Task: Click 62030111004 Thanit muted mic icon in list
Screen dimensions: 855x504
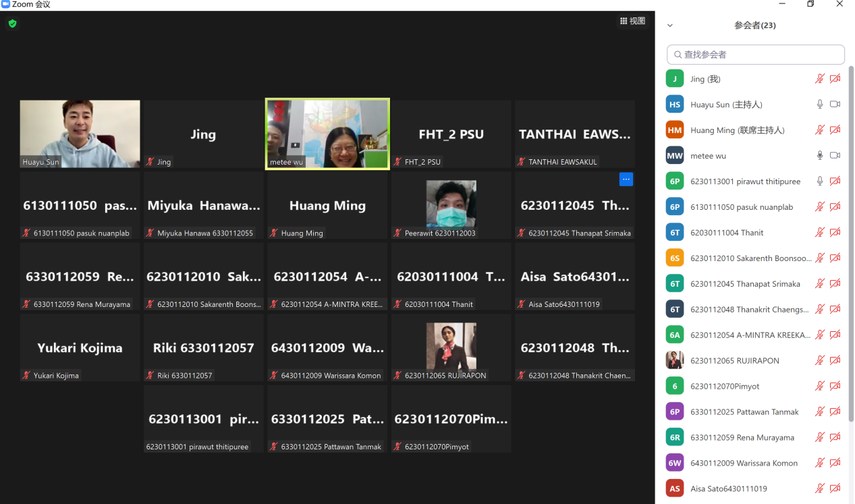Action: (820, 233)
